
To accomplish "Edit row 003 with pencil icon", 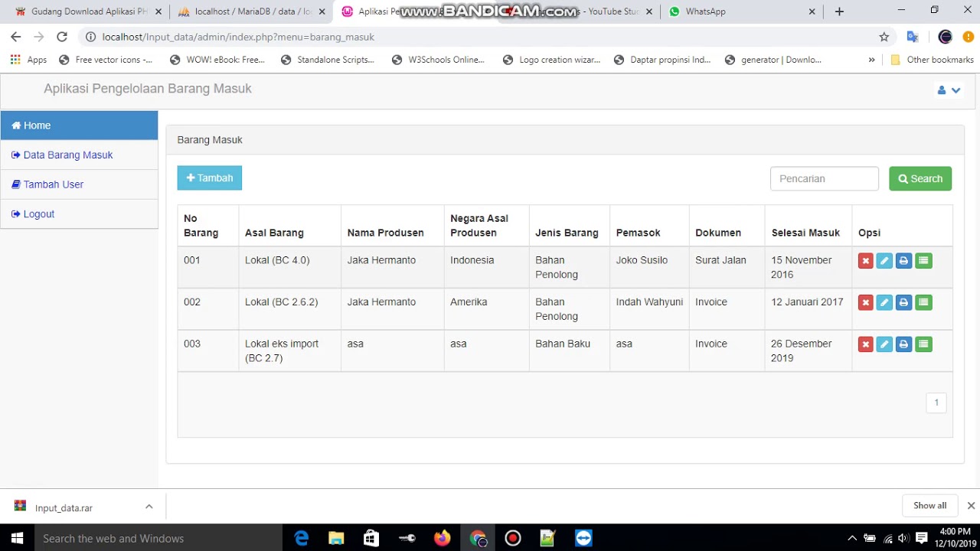I will (x=884, y=344).
